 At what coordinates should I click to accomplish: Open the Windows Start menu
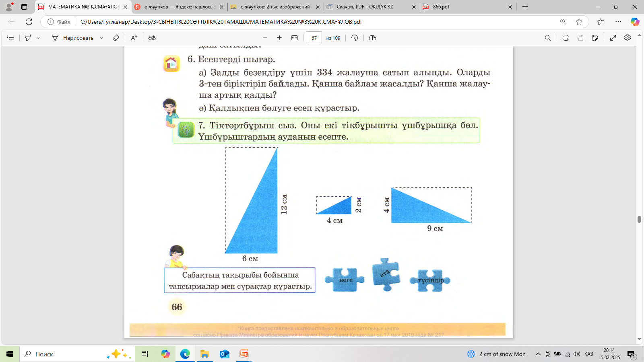click(x=10, y=354)
